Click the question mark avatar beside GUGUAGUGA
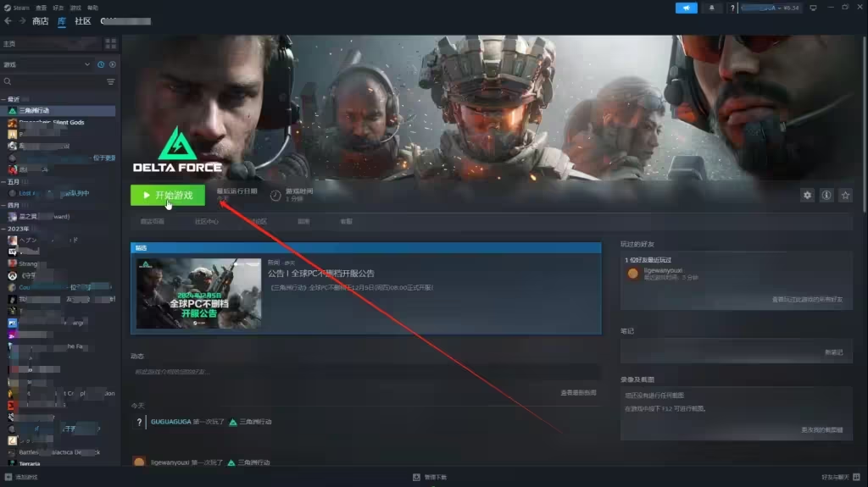 (139, 422)
